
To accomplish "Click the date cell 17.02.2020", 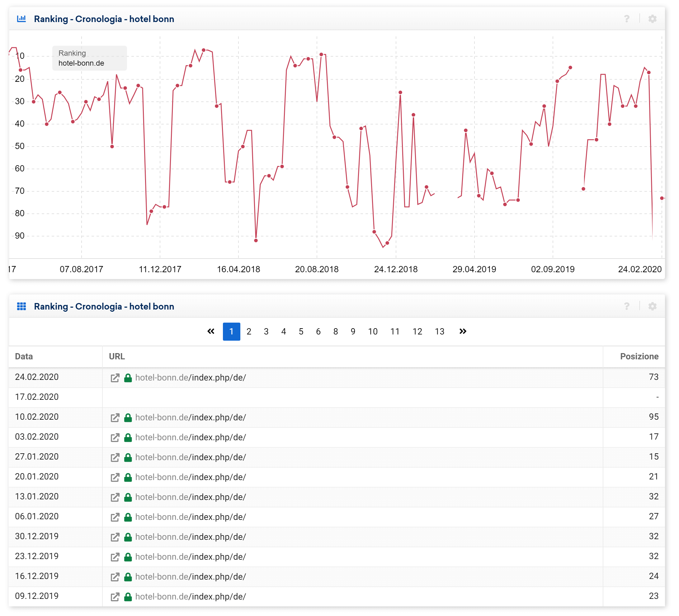I will click(37, 397).
